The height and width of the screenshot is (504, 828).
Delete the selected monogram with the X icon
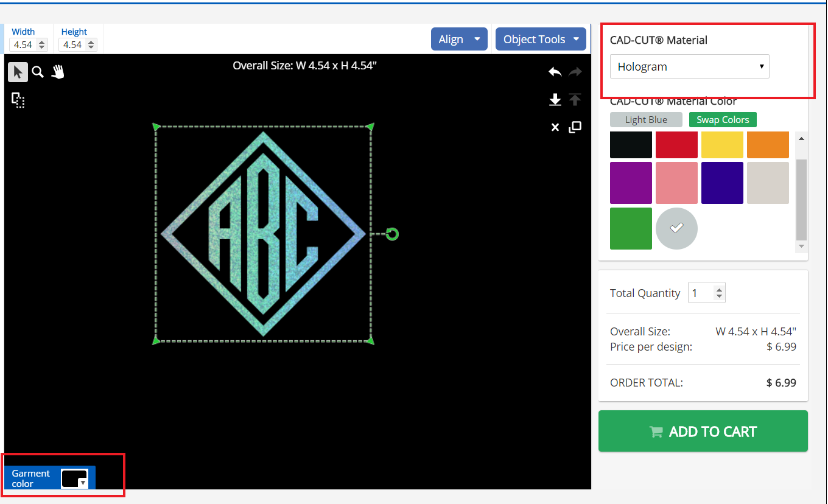click(x=555, y=127)
